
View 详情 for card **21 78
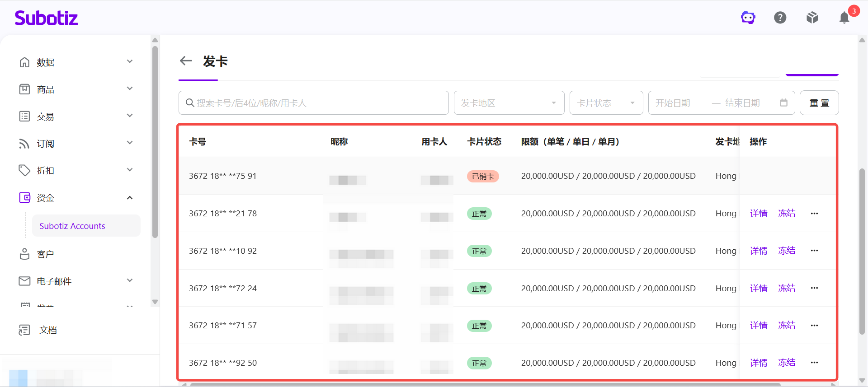(x=759, y=213)
